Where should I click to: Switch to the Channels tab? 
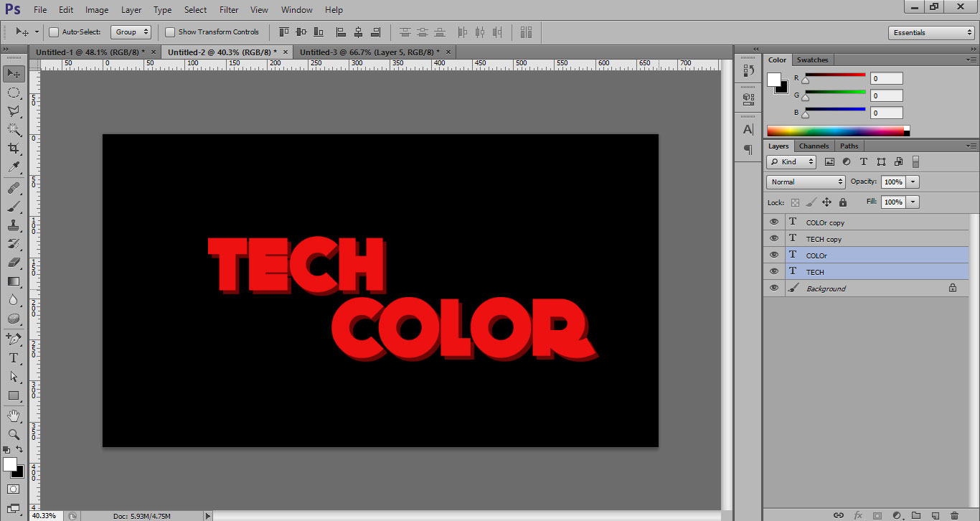tap(814, 146)
